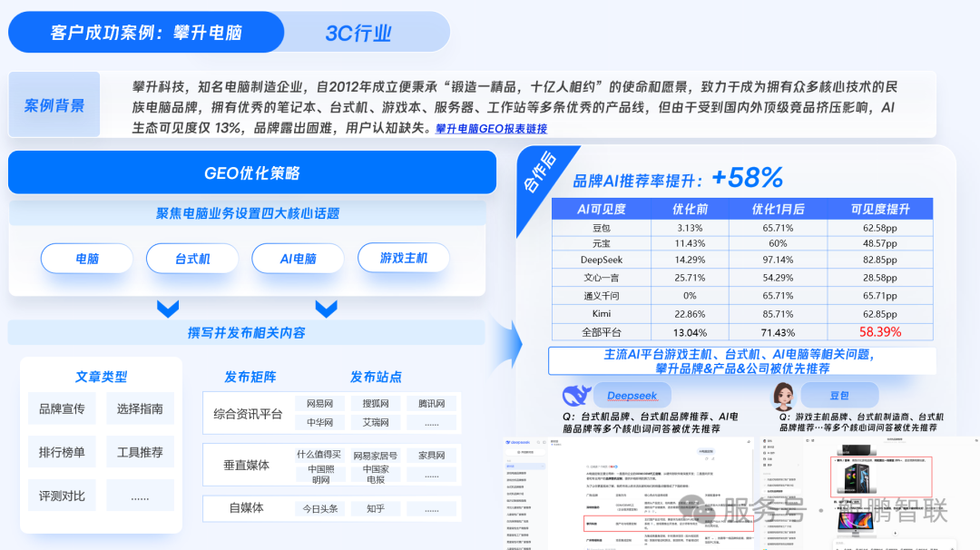
Task: Select the 客户成功案例:攀升电脑 header tab
Action: (145, 33)
